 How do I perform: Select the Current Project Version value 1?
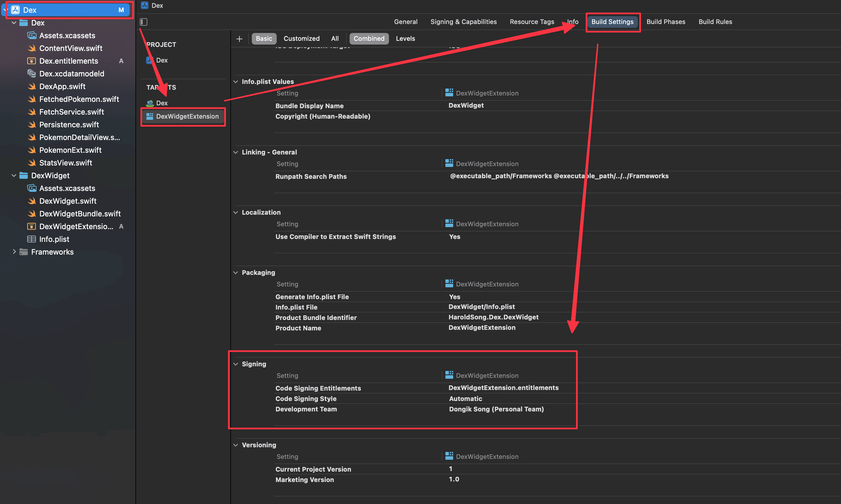coord(451,469)
